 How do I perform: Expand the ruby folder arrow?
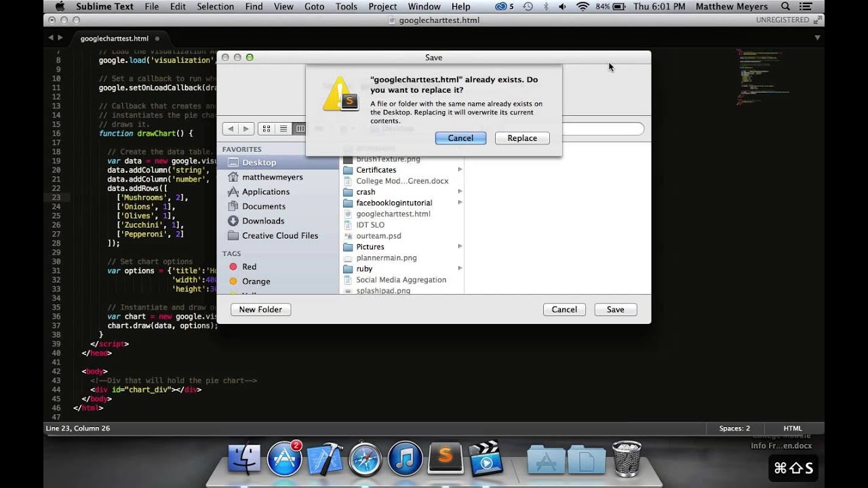pos(460,268)
